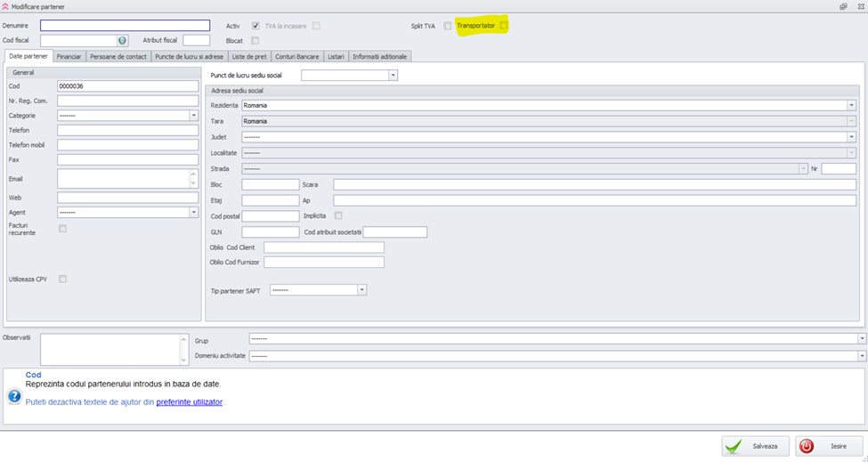Expand the Categorie dropdown
868x462 pixels.
point(193,116)
